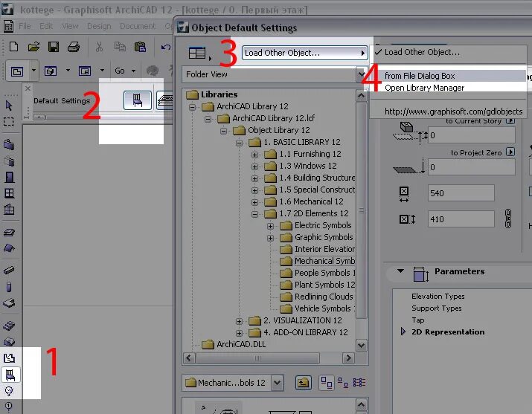Click the Save floppy disk icon
This screenshot has height=414, width=532.
pyautogui.click(x=54, y=47)
